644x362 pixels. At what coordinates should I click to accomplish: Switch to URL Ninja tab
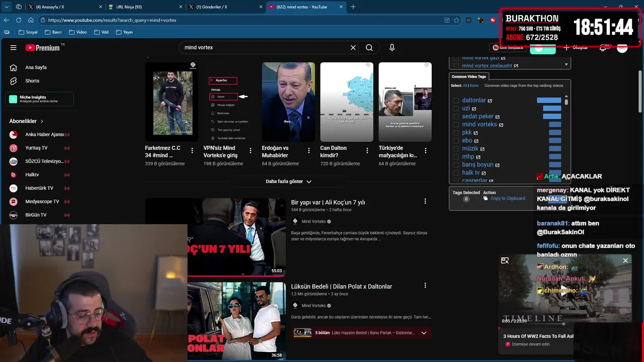145,7
